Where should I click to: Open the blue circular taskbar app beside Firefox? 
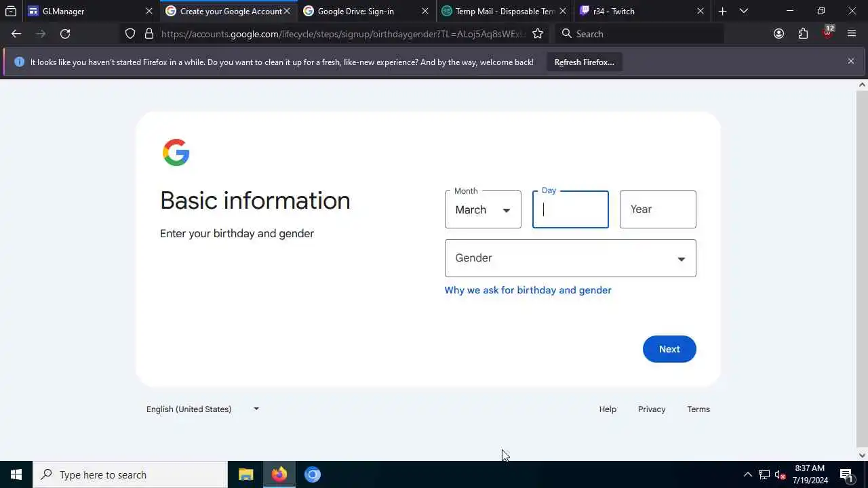312,474
